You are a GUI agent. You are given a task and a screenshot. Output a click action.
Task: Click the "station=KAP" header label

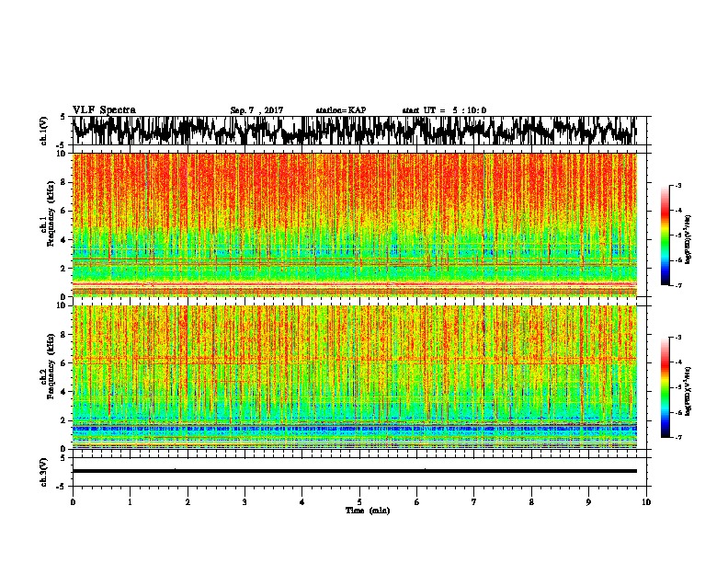[341, 110]
